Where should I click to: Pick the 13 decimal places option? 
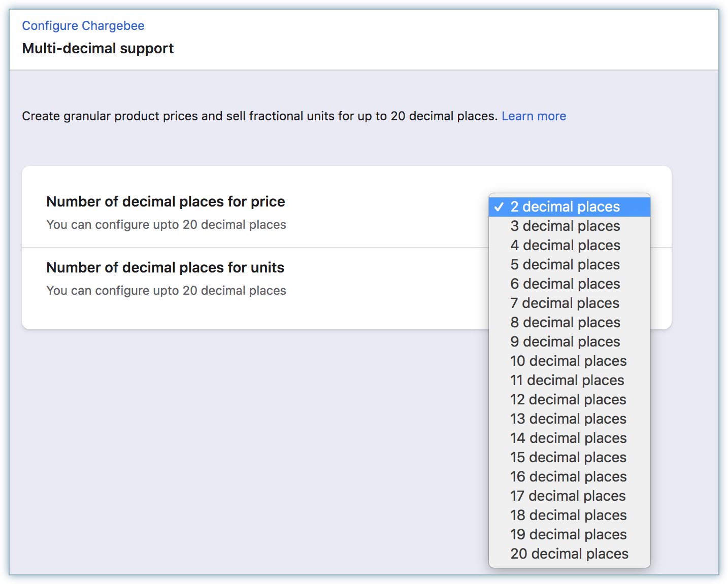[x=568, y=419]
